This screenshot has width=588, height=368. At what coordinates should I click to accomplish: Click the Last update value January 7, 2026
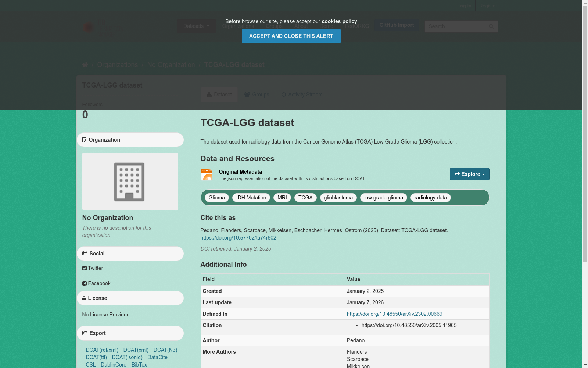tap(365, 302)
